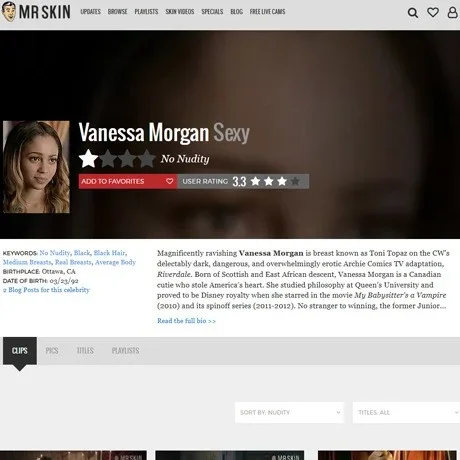460x460 pixels.
Task: Add Vanessa Morgan to favorites
Action: 128,181
